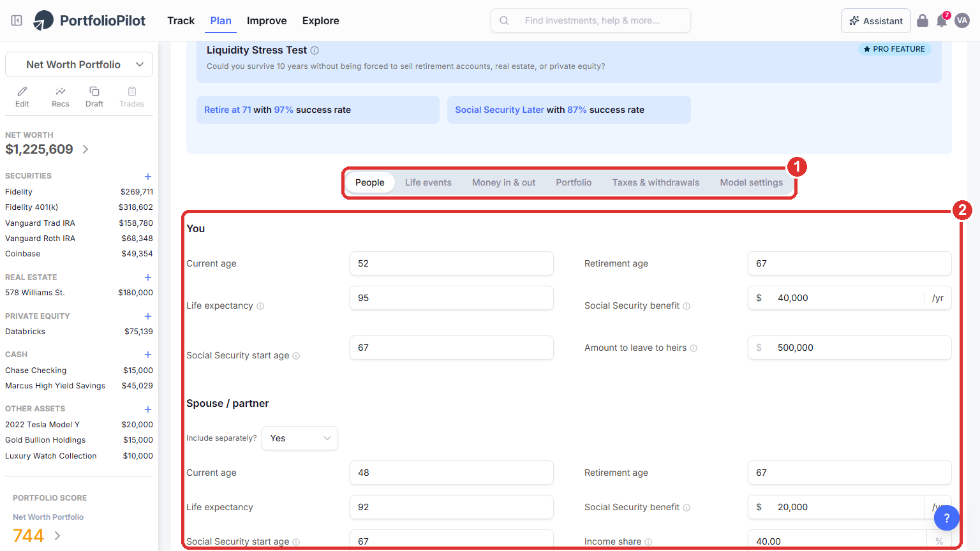This screenshot has height=551, width=980.
Task: Click the search magnifier icon
Action: pyautogui.click(x=504, y=20)
